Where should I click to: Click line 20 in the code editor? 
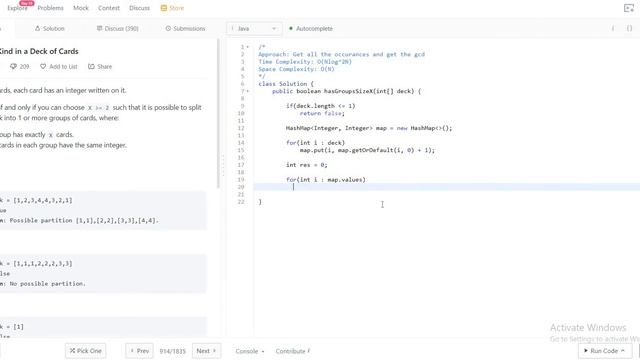pyautogui.click(x=447, y=187)
